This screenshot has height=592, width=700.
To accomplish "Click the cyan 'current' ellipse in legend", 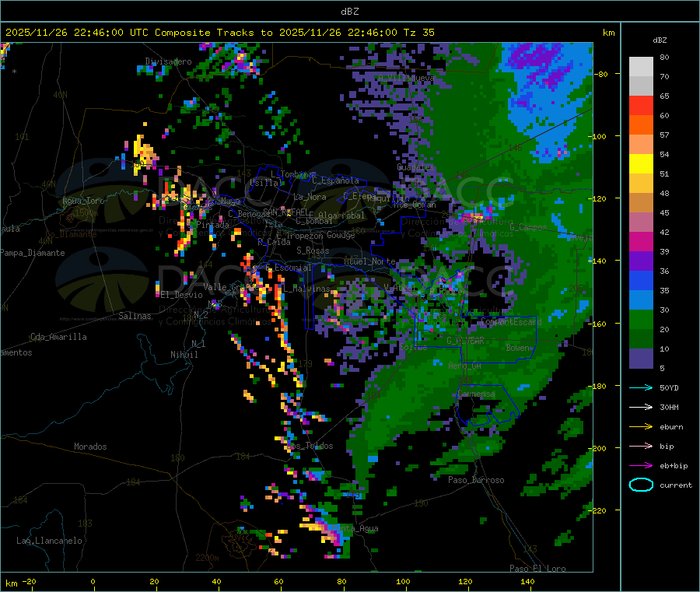I will coord(641,485).
